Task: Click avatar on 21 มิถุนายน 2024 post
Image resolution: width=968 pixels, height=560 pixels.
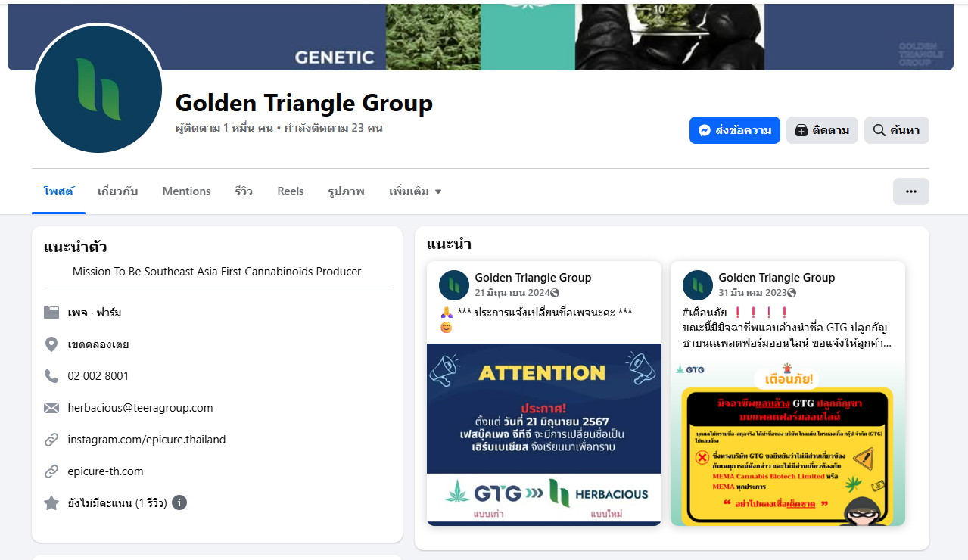Action: point(454,285)
